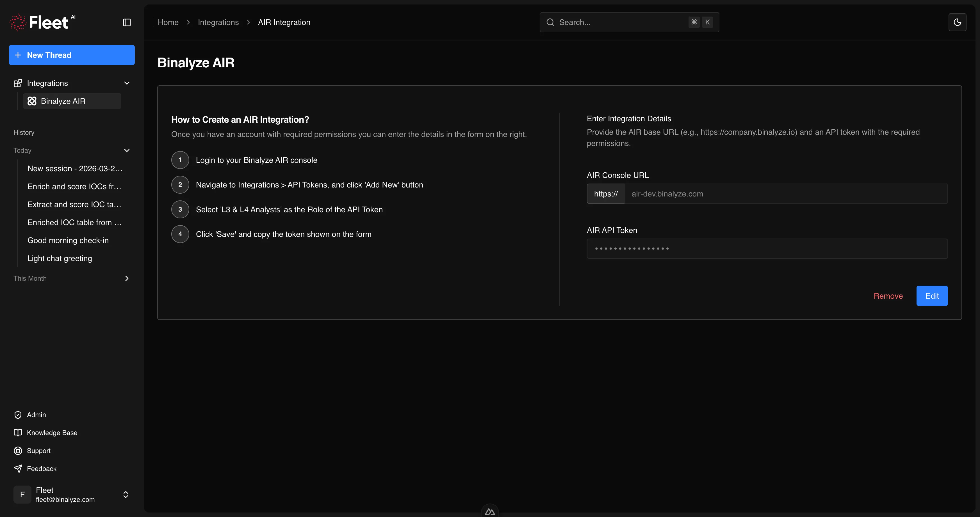Open the user account switcher at bottom

(125, 495)
